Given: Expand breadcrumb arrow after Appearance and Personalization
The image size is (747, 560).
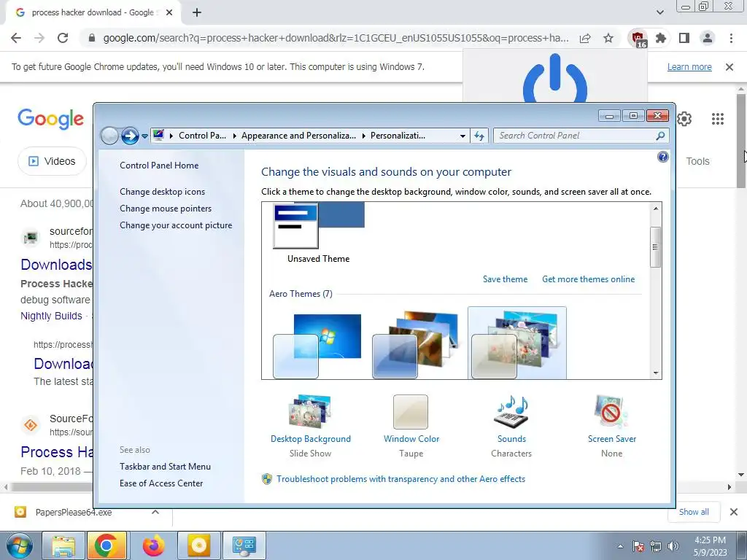Looking at the screenshot, I should [x=363, y=136].
